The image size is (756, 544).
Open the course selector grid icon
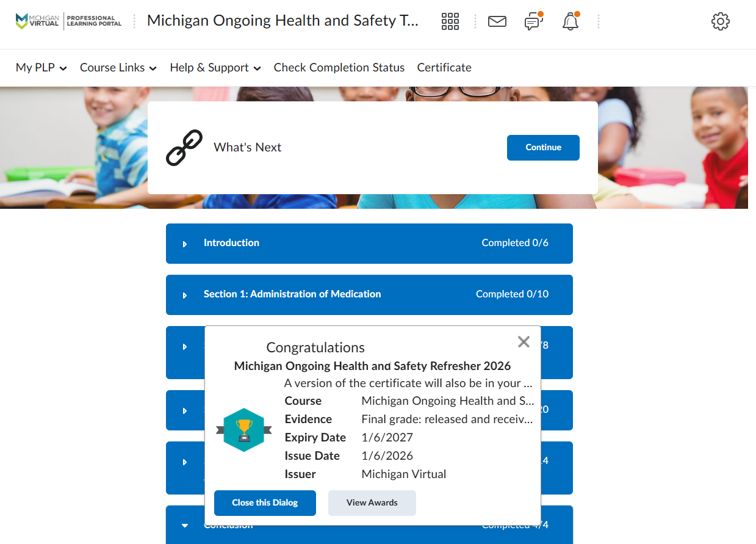450,21
